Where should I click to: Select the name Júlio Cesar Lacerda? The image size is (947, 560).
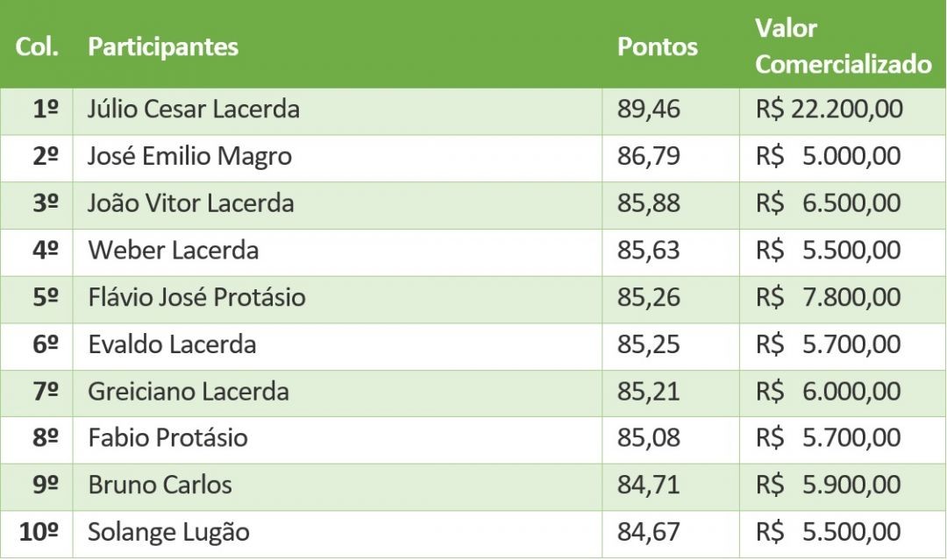194,110
